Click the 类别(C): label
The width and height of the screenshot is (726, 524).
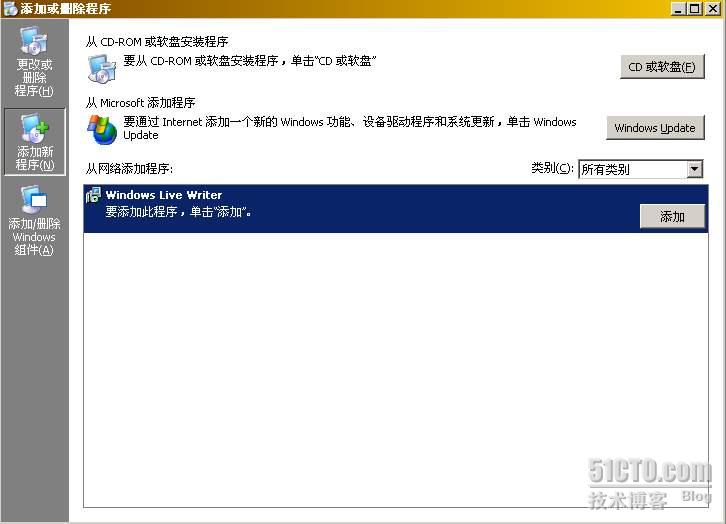(552, 168)
